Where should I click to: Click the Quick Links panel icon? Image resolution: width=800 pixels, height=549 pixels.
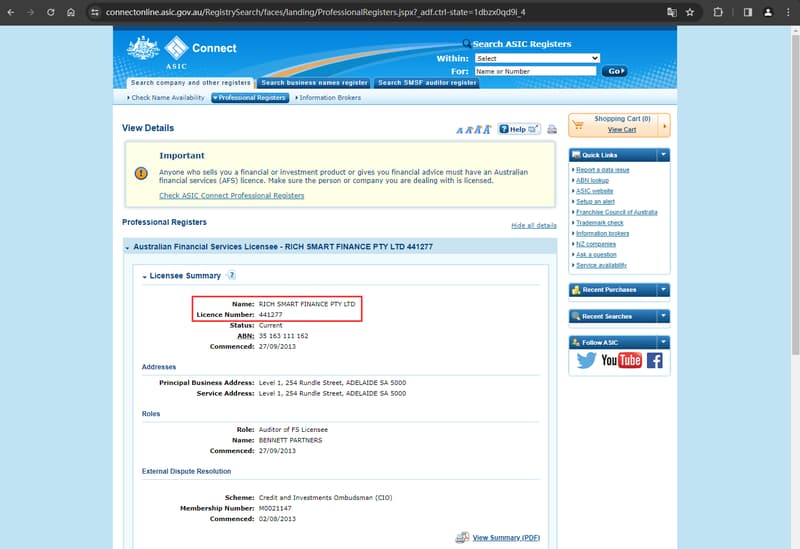coord(576,155)
